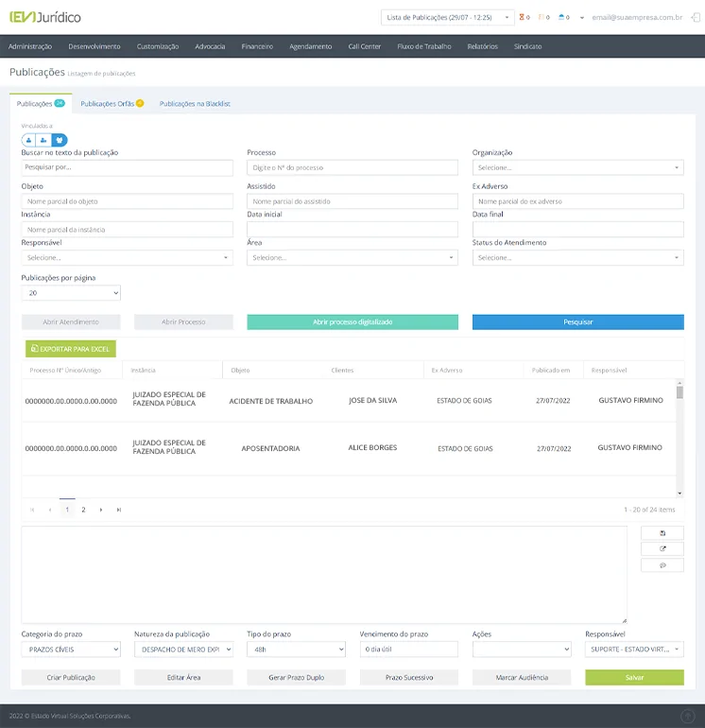The image size is (705, 728).
Task: Open the Financeiro menu
Action: [x=257, y=46]
